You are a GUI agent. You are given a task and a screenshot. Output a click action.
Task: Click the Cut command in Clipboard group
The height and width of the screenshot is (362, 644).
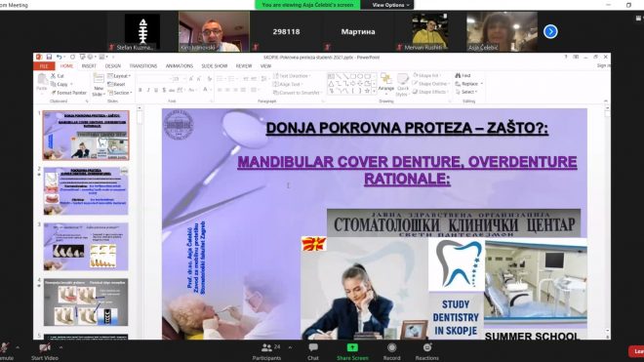click(58, 76)
